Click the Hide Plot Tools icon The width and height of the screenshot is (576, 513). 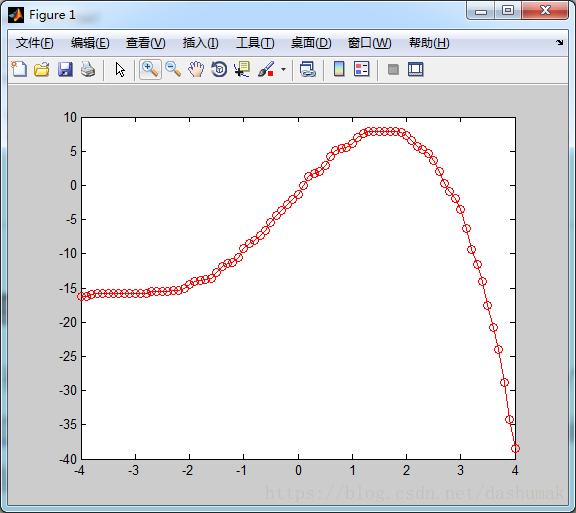(x=393, y=69)
